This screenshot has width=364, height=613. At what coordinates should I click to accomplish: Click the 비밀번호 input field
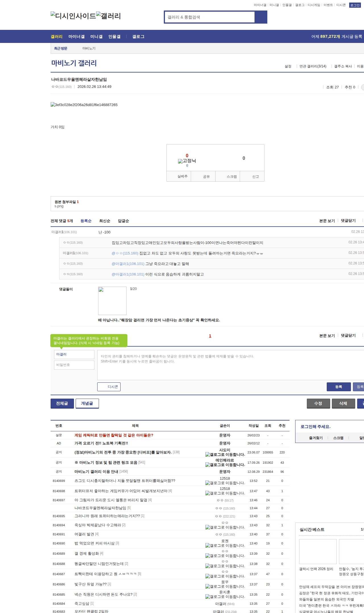[x=74, y=365]
